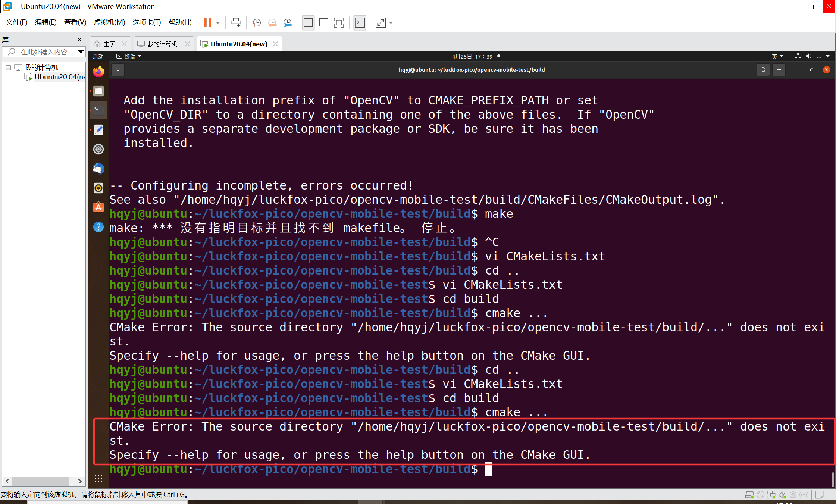836x504 pixels.
Task: Send Ctrl+Alt+Del to the guest OS
Action: pyautogui.click(x=236, y=22)
